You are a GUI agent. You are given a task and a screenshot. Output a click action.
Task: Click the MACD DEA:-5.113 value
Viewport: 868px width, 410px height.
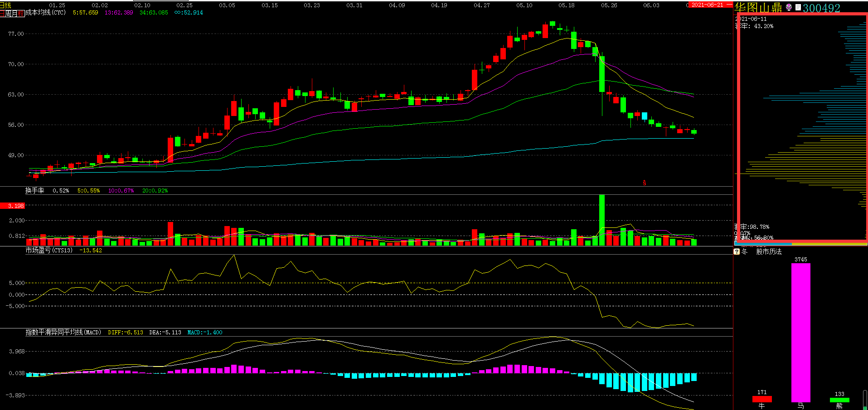(165, 333)
